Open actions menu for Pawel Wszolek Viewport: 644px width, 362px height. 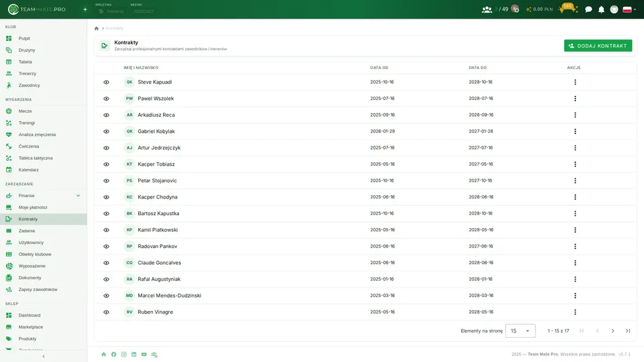pos(575,99)
